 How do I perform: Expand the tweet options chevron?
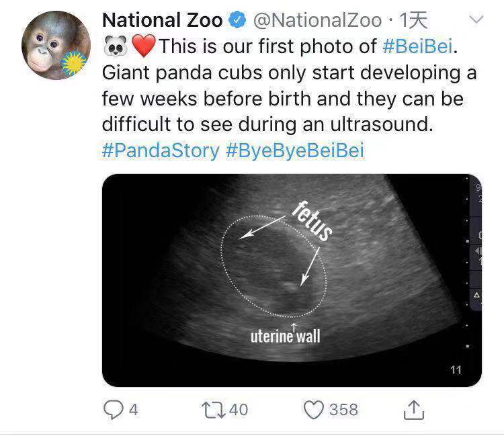pos(476,20)
